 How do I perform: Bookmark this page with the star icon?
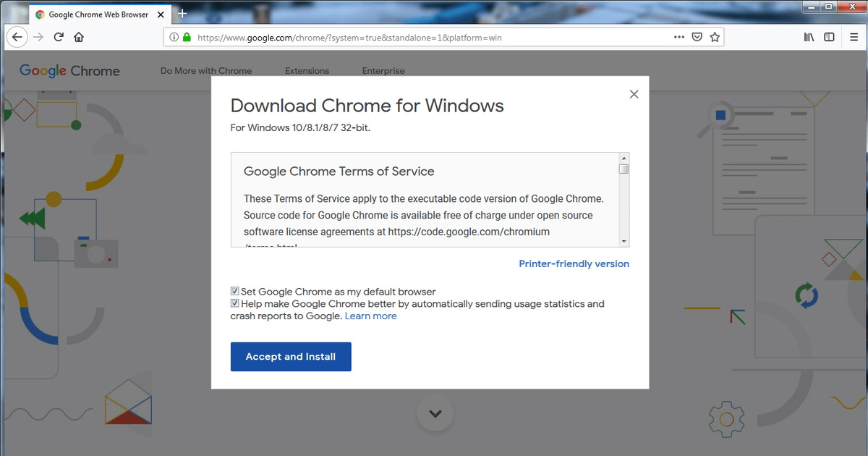click(x=715, y=37)
